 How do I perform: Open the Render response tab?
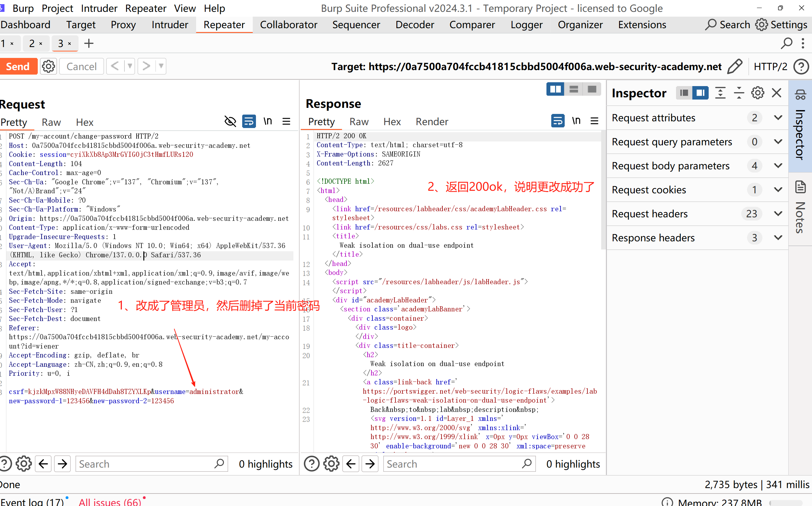[x=431, y=122]
